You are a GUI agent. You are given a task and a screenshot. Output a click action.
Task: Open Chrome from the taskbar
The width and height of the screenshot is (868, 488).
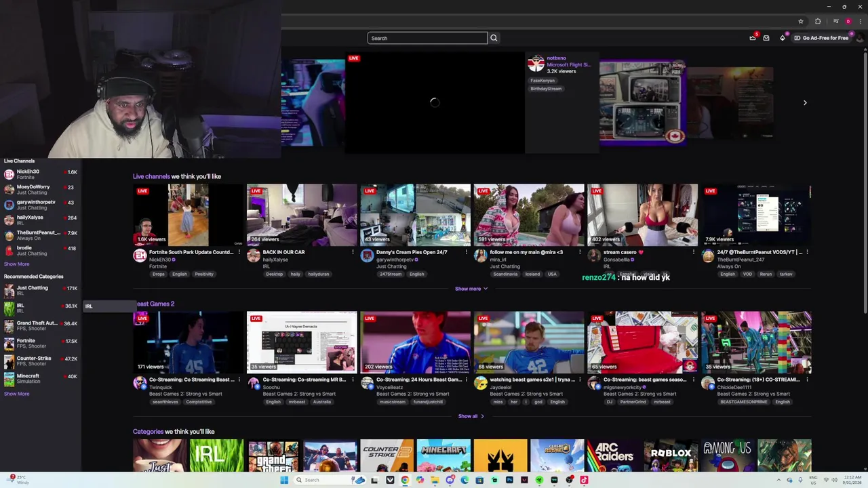(405, 480)
